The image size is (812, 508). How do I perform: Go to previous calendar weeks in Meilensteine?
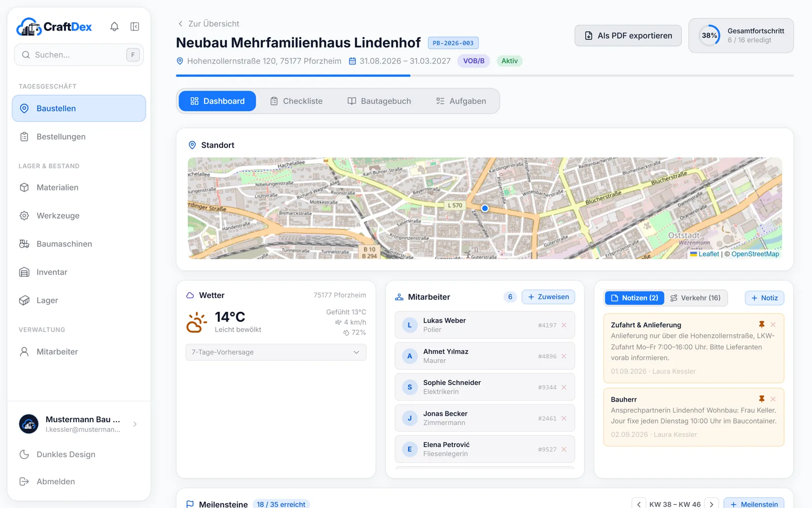639,504
